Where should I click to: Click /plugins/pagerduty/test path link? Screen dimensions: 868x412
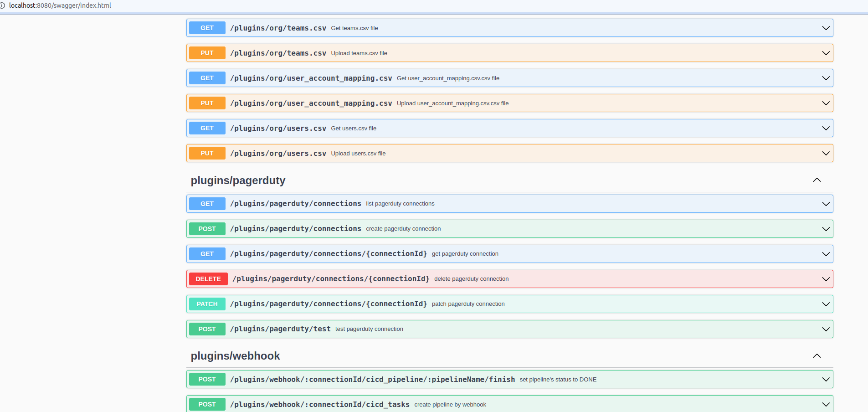point(280,329)
